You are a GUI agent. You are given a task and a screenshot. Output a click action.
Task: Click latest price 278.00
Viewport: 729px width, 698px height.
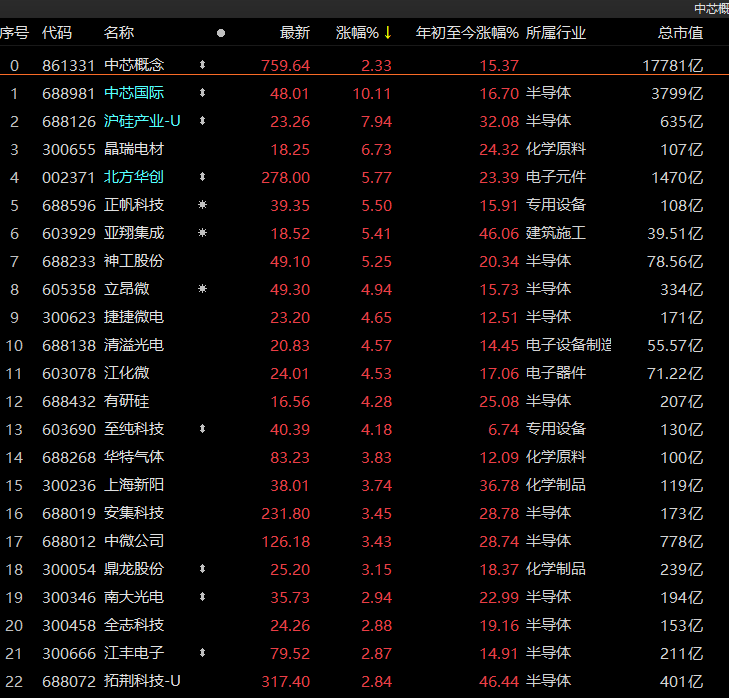(x=285, y=177)
